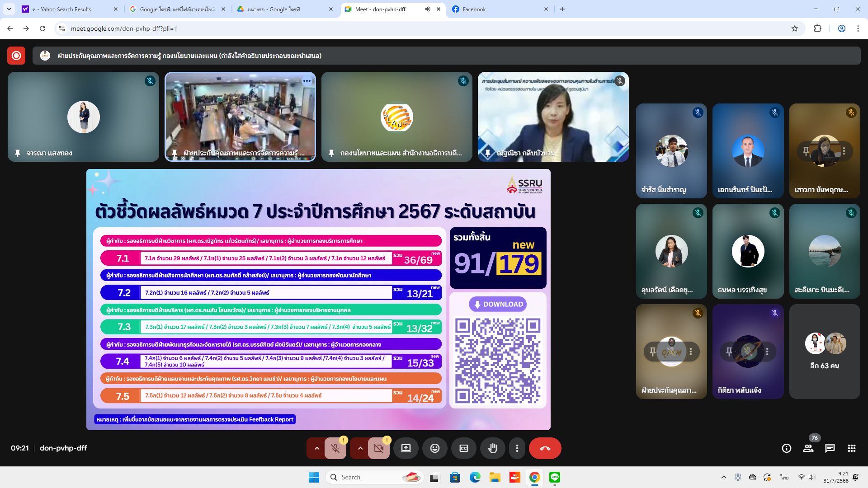The image size is (868, 488).
Task: Click the present screen button
Action: (x=406, y=448)
